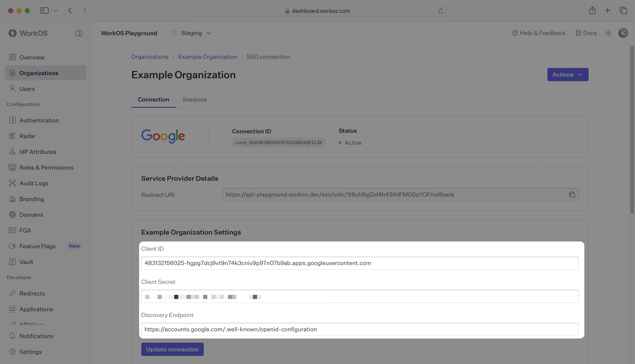Image resolution: width=635 pixels, height=364 pixels.
Task: Copy the Redirect URI
Action: pos(572,194)
